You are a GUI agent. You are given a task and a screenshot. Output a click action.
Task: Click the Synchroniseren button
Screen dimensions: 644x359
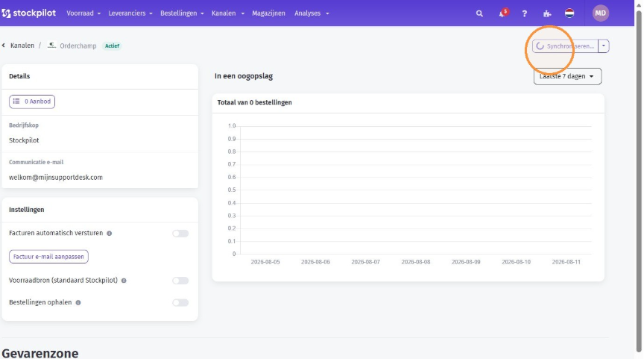565,46
